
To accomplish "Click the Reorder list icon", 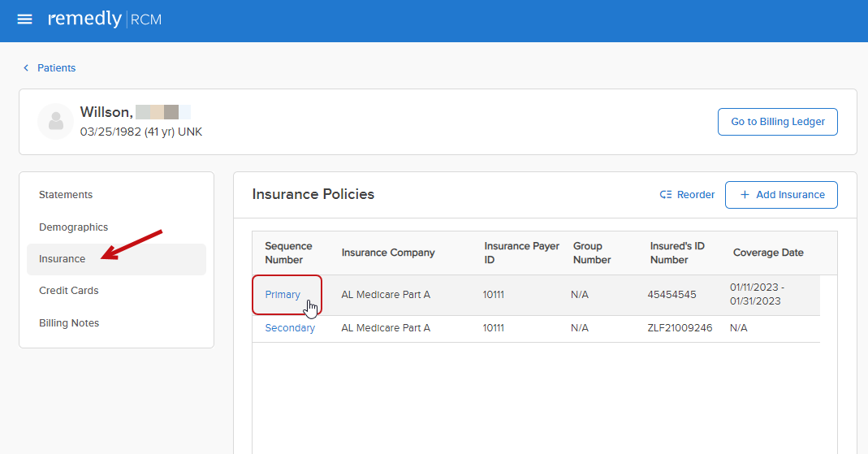I will pos(665,195).
